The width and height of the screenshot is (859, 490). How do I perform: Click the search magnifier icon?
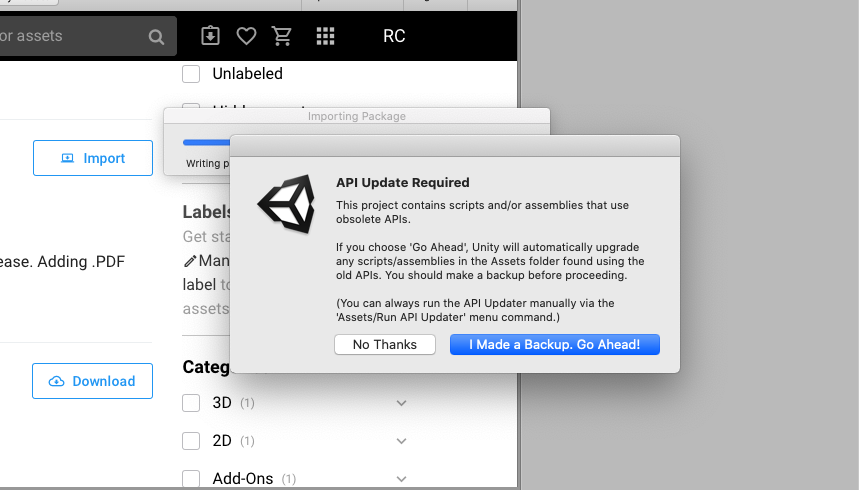[x=156, y=37]
